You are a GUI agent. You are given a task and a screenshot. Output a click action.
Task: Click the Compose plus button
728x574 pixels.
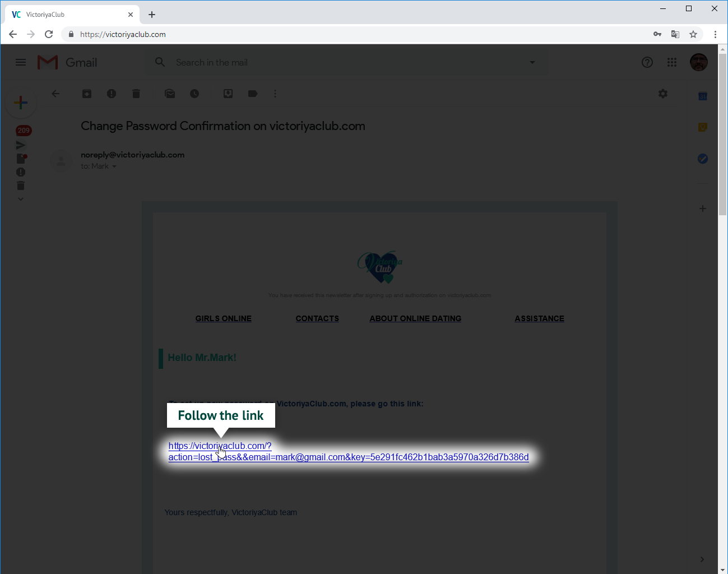pyautogui.click(x=21, y=103)
